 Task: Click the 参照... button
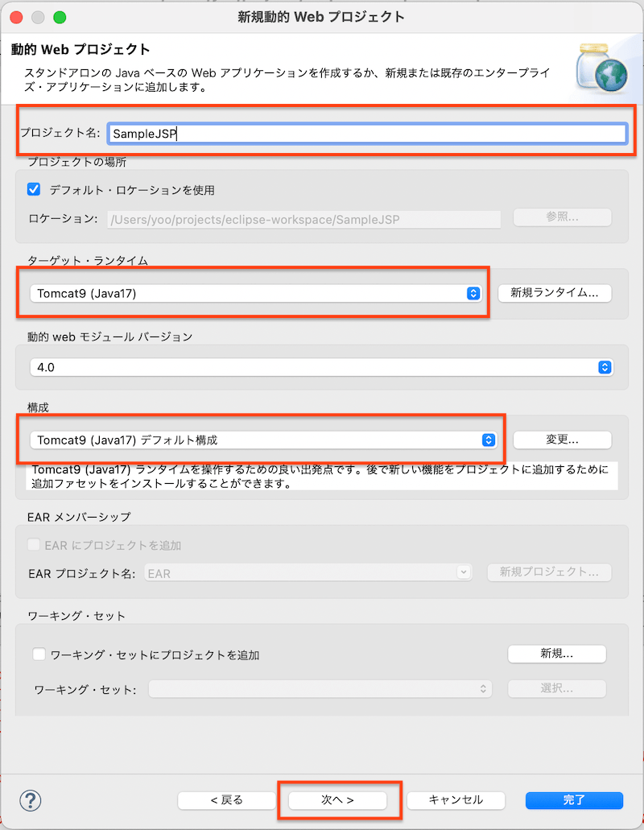(562, 217)
